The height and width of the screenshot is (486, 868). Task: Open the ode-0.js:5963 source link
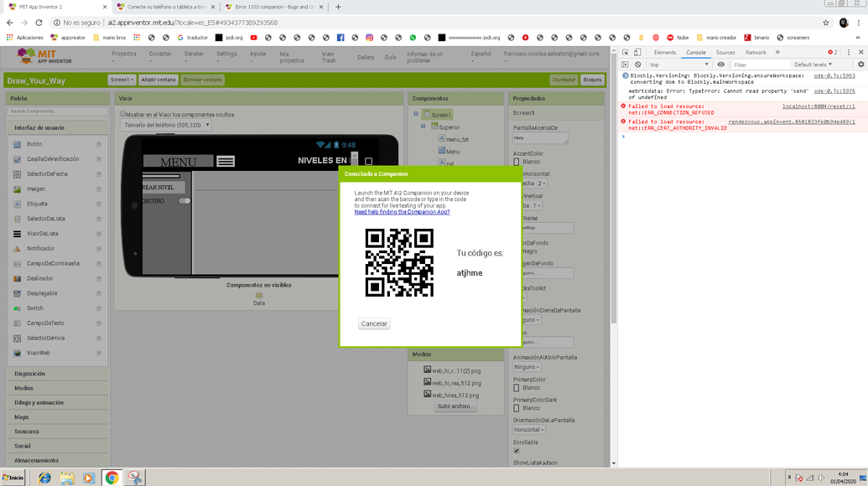click(x=834, y=75)
